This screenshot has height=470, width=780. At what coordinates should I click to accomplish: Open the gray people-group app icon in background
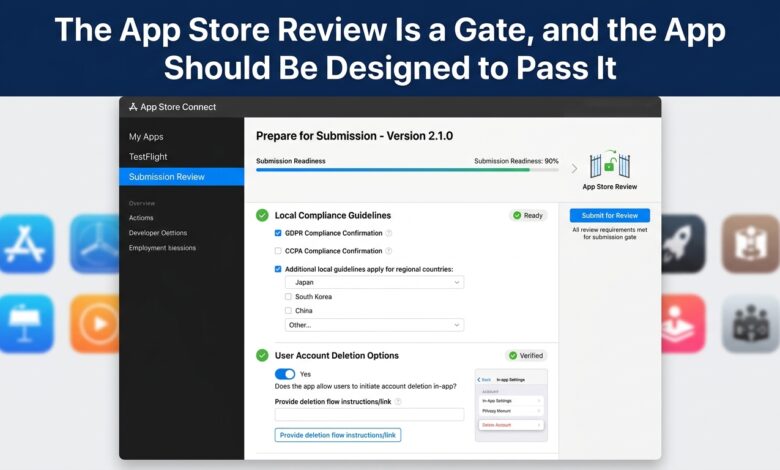coord(751,324)
